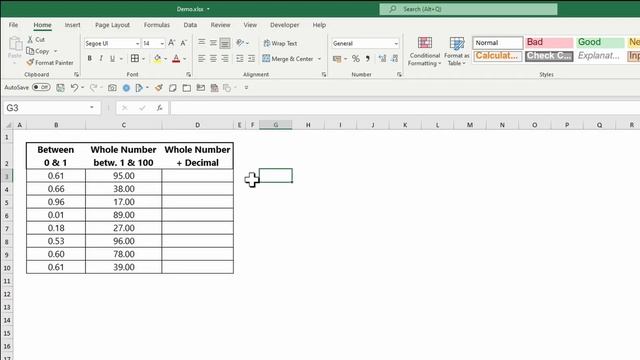The image size is (640, 360).
Task: Apply Italic formatting
Action: click(x=101, y=58)
